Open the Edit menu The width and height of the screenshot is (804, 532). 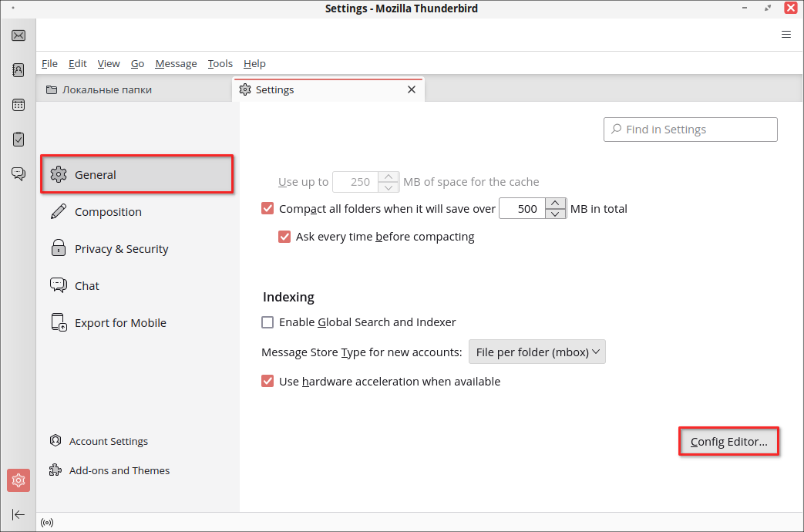77,64
